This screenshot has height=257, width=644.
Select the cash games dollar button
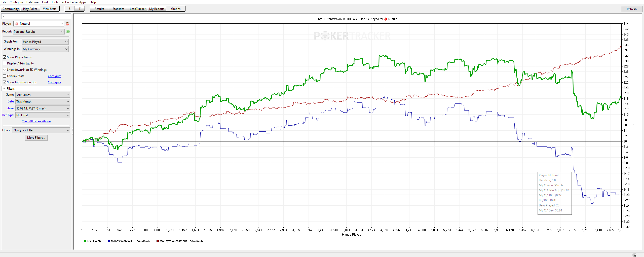click(70, 9)
